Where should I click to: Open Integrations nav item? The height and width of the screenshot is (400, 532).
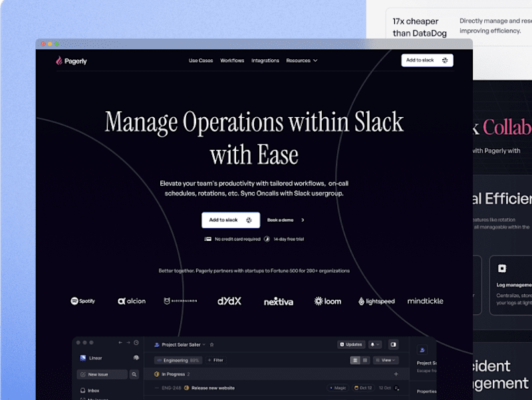point(265,61)
